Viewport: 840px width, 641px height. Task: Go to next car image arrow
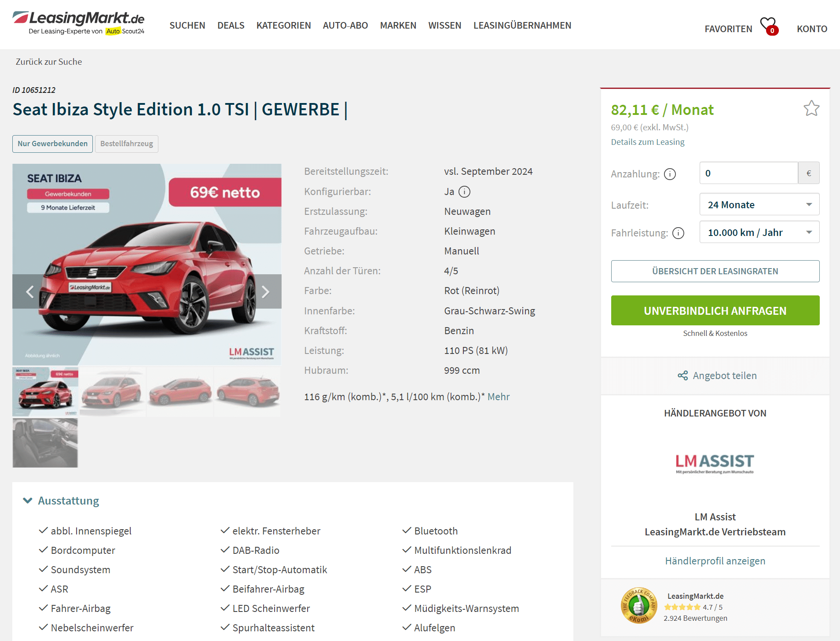[265, 291]
